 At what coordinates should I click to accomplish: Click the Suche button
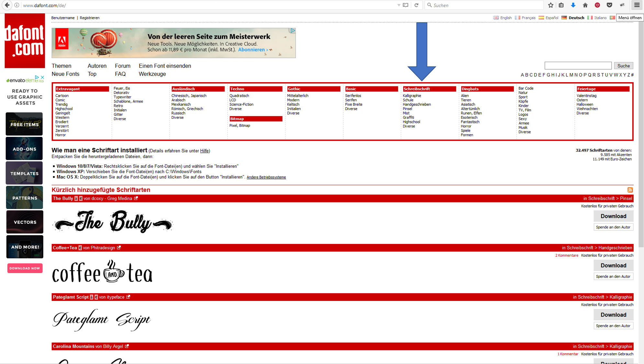point(623,66)
